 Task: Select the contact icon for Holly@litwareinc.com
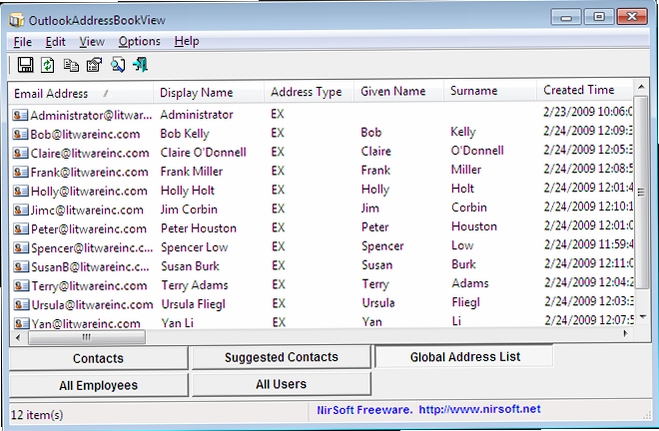coord(21,191)
